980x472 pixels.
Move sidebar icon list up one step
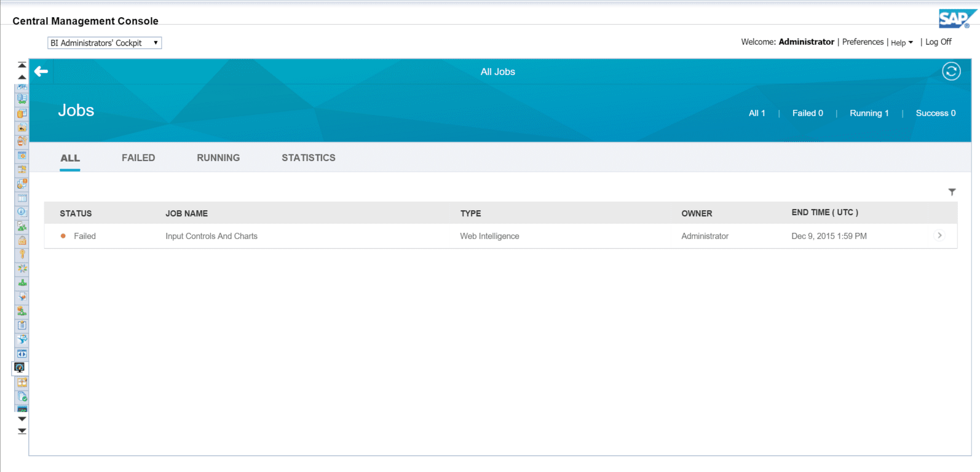(22, 77)
